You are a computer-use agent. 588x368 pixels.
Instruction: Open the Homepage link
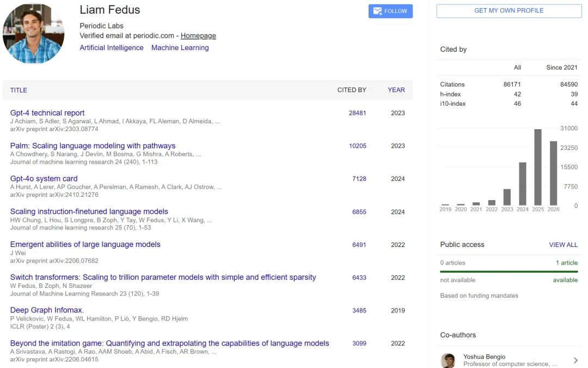[x=198, y=35]
